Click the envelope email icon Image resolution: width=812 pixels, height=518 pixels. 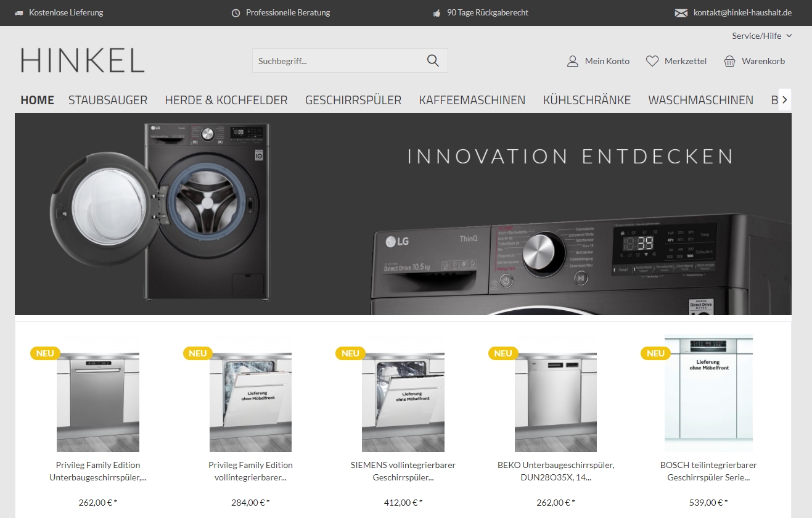[x=681, y=13]
